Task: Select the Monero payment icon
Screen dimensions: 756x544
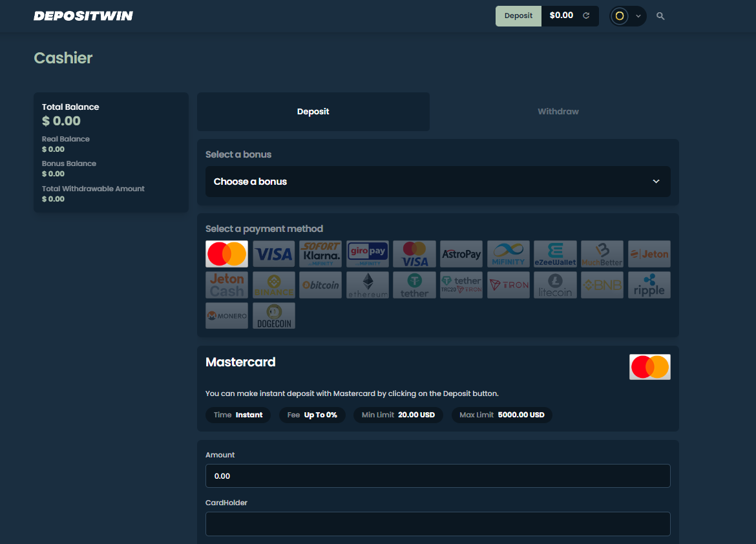Action: [227, 315]
